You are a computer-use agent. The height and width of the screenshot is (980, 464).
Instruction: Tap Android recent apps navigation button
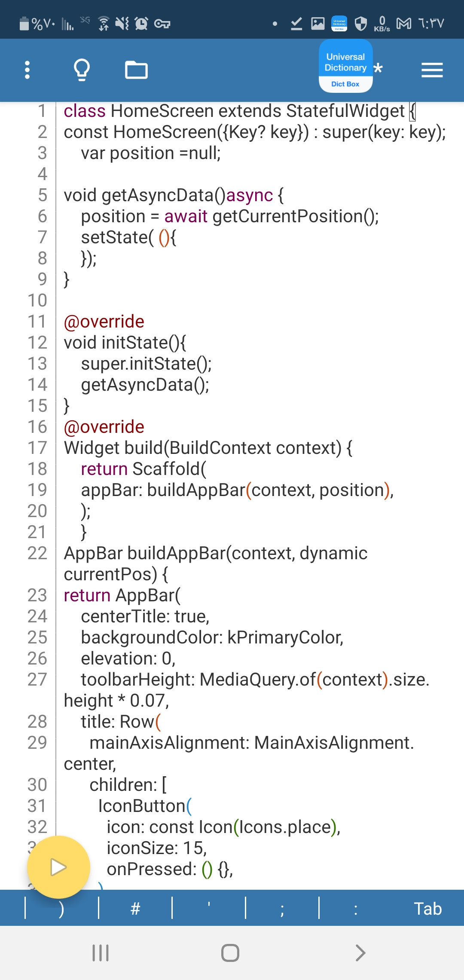[x=101, y=953]
